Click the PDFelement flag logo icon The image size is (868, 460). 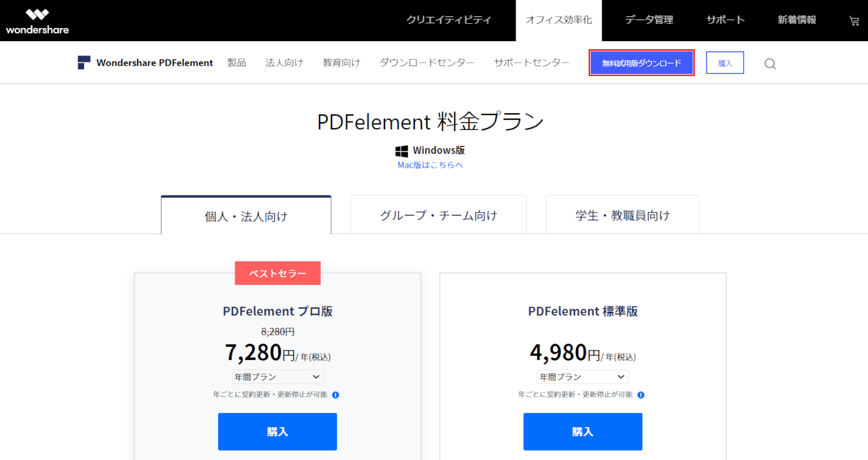pos(83,62)
